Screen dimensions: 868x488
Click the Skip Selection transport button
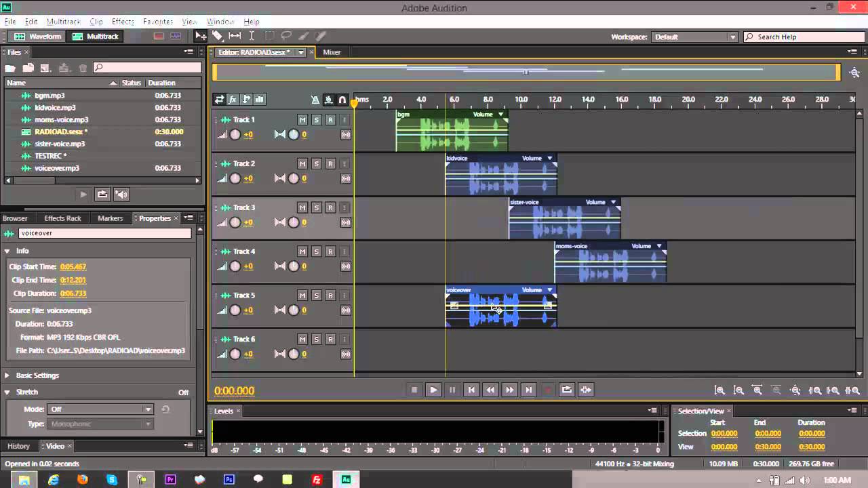(586, 390)
